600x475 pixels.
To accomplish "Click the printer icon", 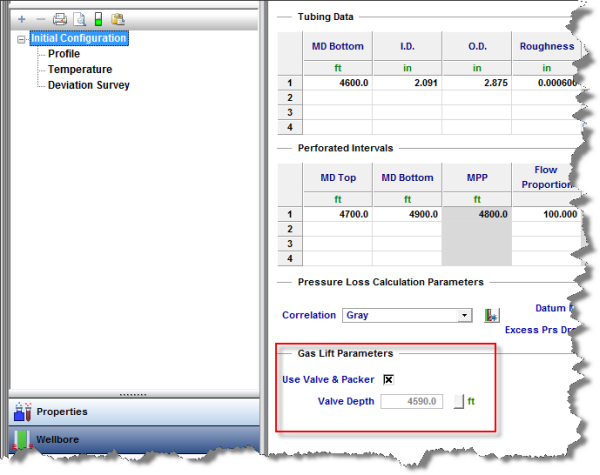I will [x=60, y=19].
